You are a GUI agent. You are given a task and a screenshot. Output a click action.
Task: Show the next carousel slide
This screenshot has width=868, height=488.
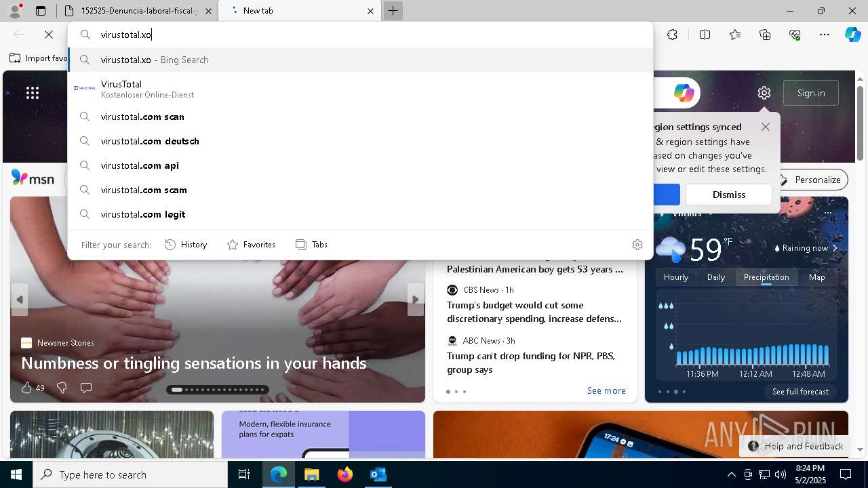[x=416, y=300]
